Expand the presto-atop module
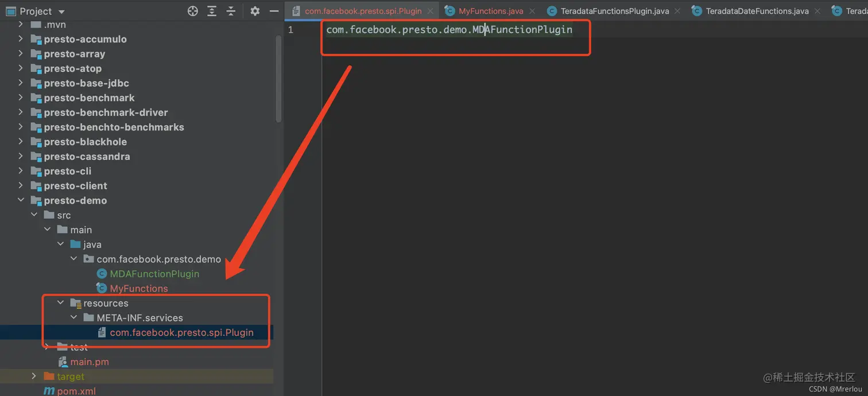The width and height of the screenshot is (868, 396). [21, 68]
